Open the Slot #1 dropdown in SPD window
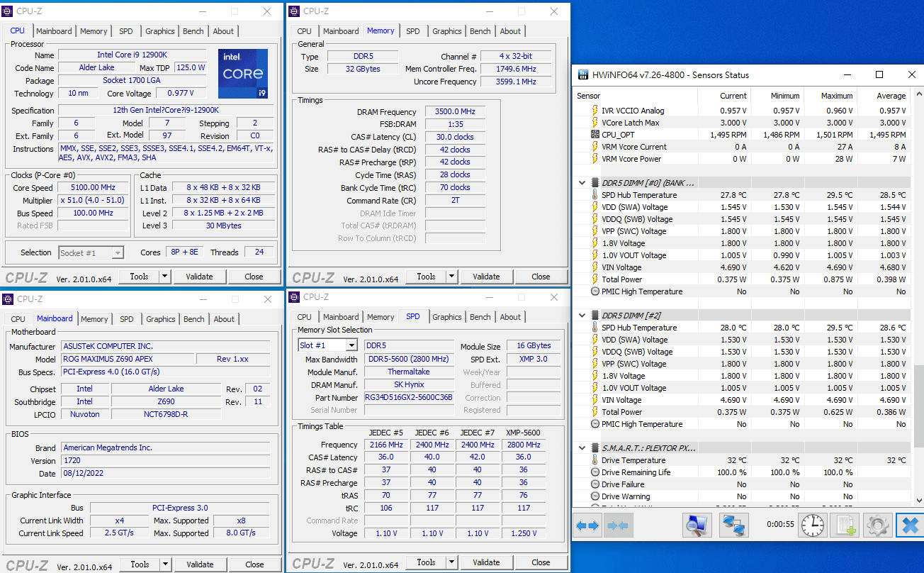The image size is (924, 573). pyautogui.click(x=351, y=345)
